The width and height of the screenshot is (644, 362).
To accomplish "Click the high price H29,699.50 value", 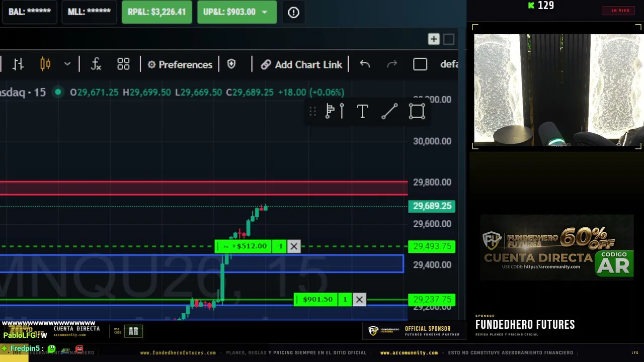I will pyautogui.click(x=147, y=93).
